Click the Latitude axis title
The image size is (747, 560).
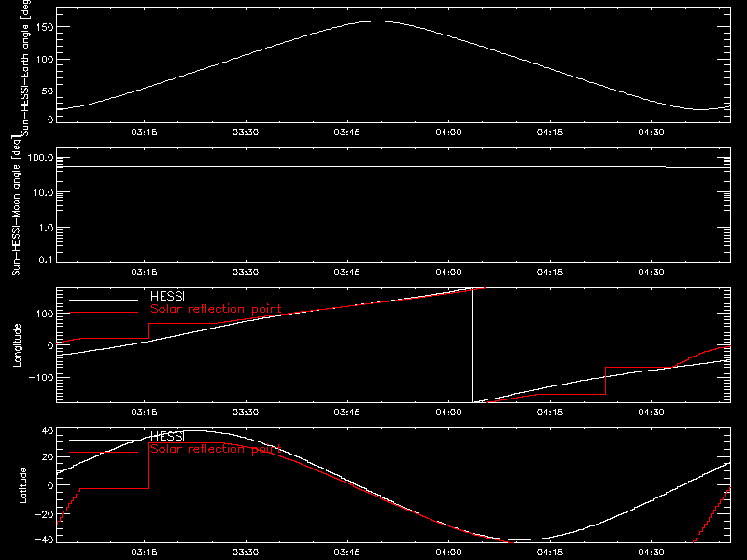coord(22,485)
